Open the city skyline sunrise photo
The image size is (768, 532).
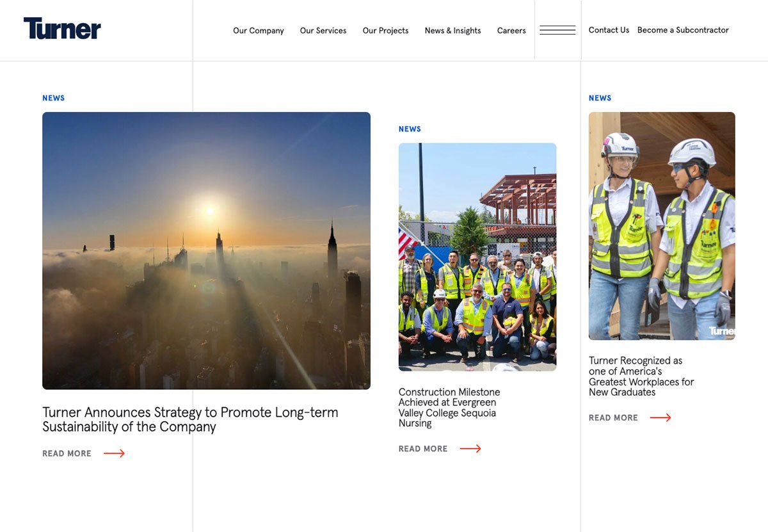(x=206, y=250)
